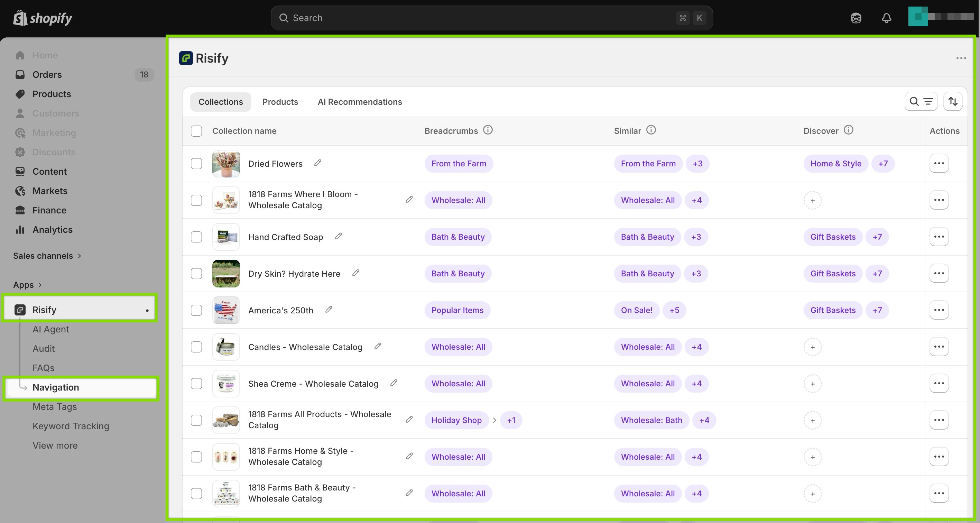
Task: Click the Dried Flowers thumbnail image
Action: click(x=226, y=164)
